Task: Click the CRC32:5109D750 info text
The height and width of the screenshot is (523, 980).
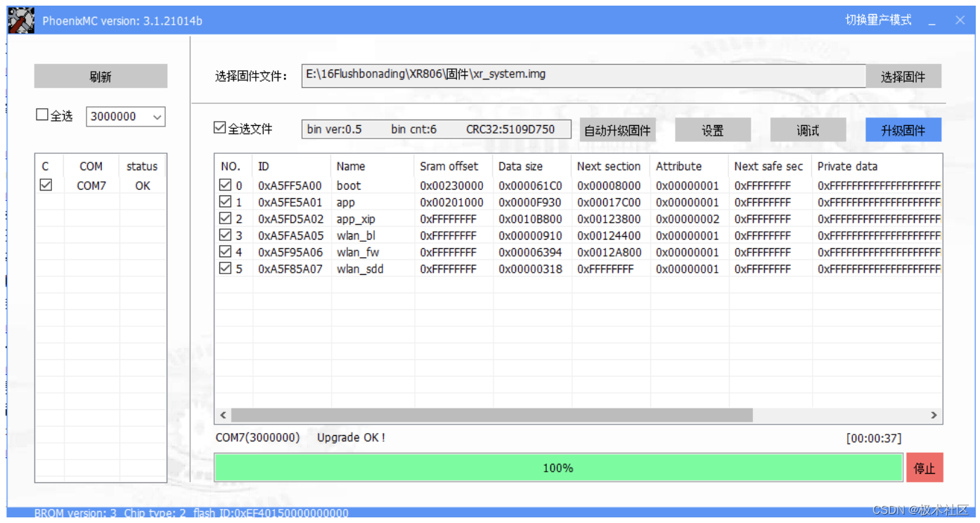Action: pos(510,129)
